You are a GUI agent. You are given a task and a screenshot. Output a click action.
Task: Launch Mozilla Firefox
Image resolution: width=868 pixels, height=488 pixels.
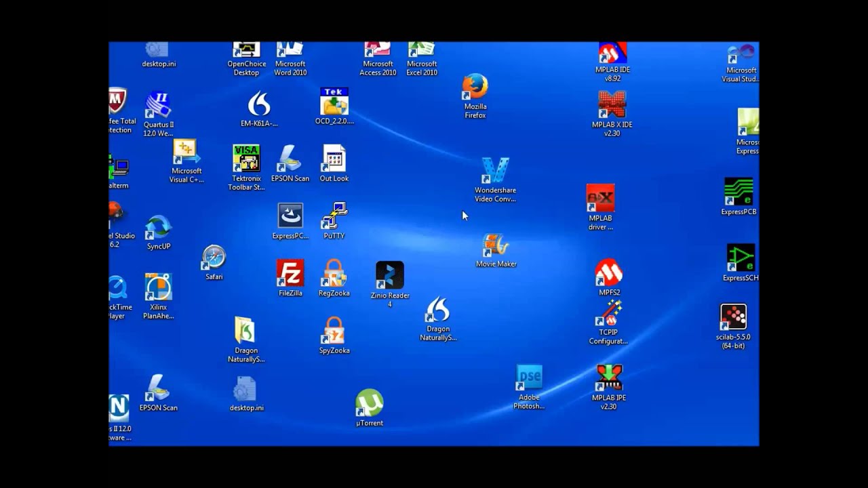(475, 96)
